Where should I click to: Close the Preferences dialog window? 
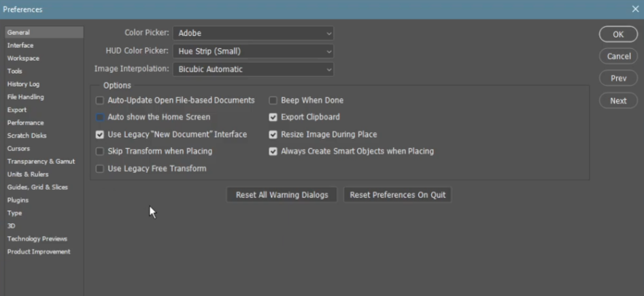(x=635, y=10)
